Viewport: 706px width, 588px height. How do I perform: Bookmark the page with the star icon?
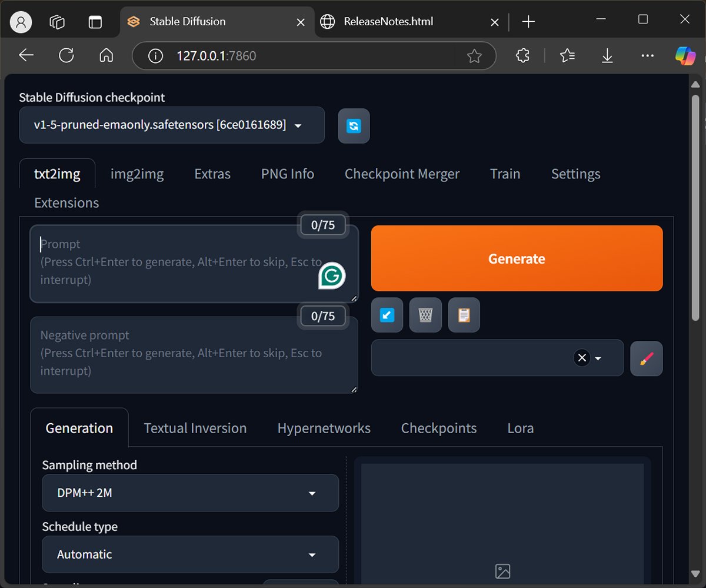click(x=474, y=56)
